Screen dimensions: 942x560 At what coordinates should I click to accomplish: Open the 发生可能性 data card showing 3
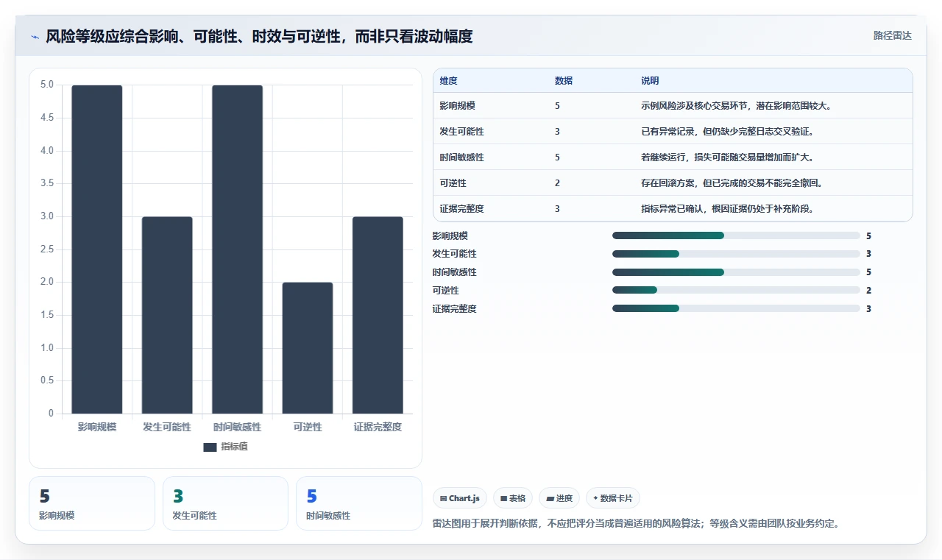pyautogui.click(x=225, y=503)
